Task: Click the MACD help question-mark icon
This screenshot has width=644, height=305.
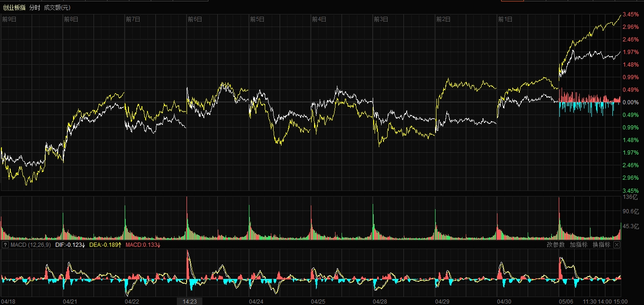Action: pyautogui.click(x=5, y=244)
